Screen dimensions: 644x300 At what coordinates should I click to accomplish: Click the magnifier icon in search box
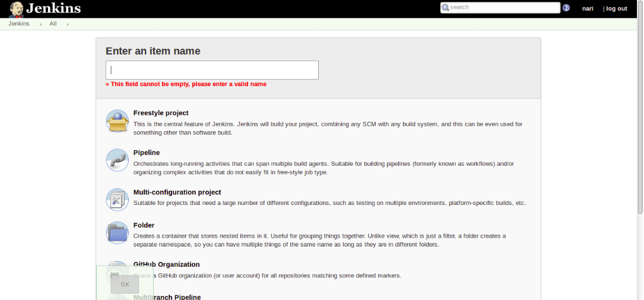(x=445, y=7)
